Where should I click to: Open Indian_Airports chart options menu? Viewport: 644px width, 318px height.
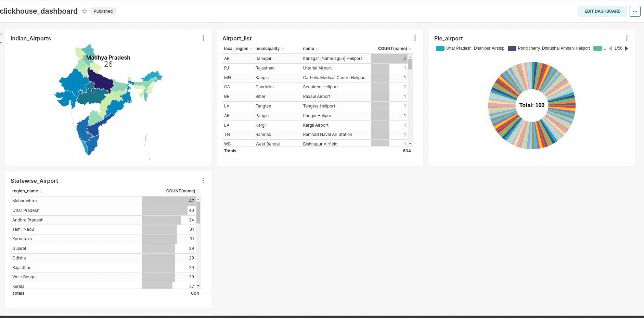pos(203,38)
